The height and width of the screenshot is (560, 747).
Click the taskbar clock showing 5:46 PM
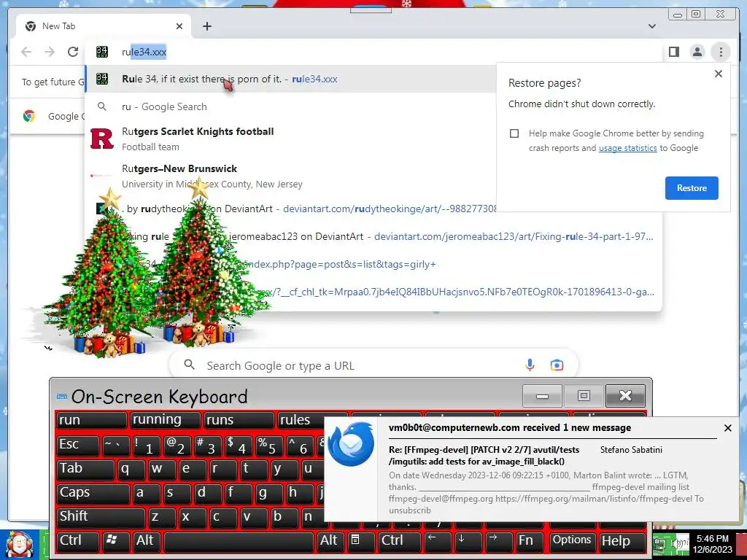(712, 544)
